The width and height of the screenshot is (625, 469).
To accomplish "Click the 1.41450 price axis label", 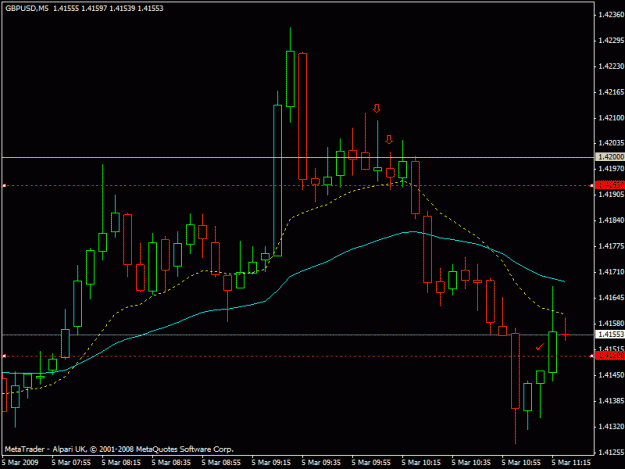I will click(611, 375).
